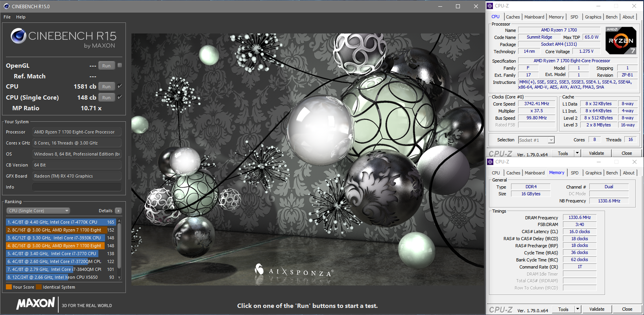Click the Identical System legend swatch
The height and width of the screenshot is (315, 644).
click(x=39, y=287)
